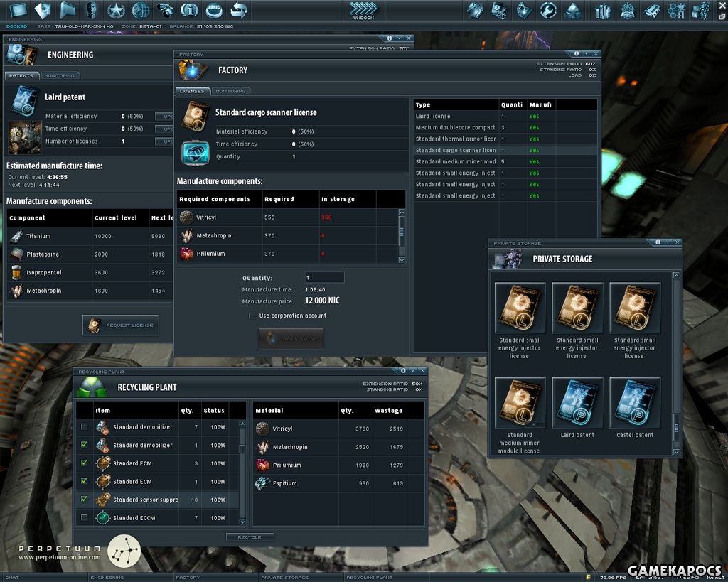Click info icon in Recycling Plant title bar
Image resolution: width=728 pixels, height=582 pixels.
coord(403,371)
